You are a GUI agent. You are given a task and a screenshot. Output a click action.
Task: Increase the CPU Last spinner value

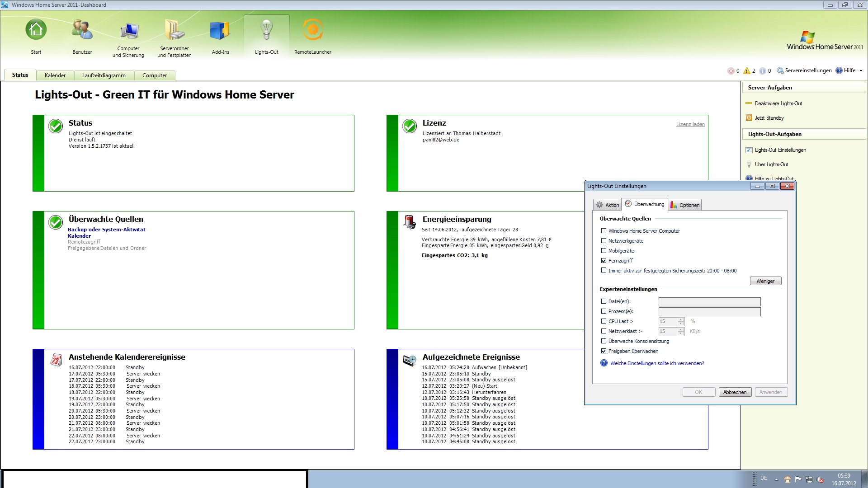pyautogui.click(x=681, y=319)
